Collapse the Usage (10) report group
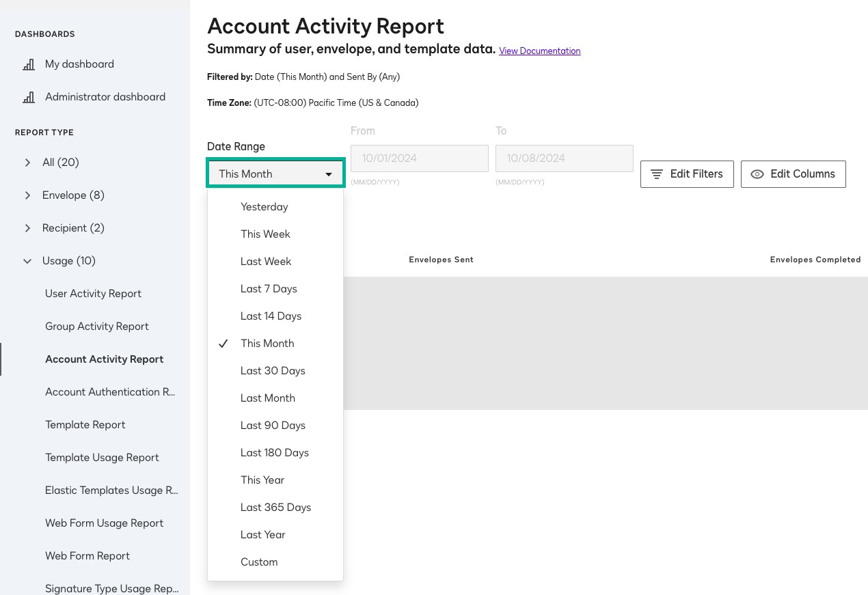 click(x=27, y=261)
